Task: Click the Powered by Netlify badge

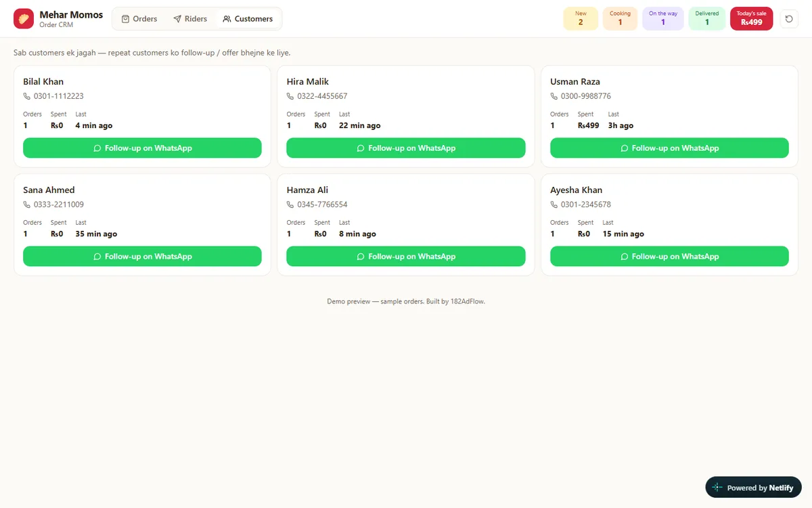Action: (x=753, y=487)
